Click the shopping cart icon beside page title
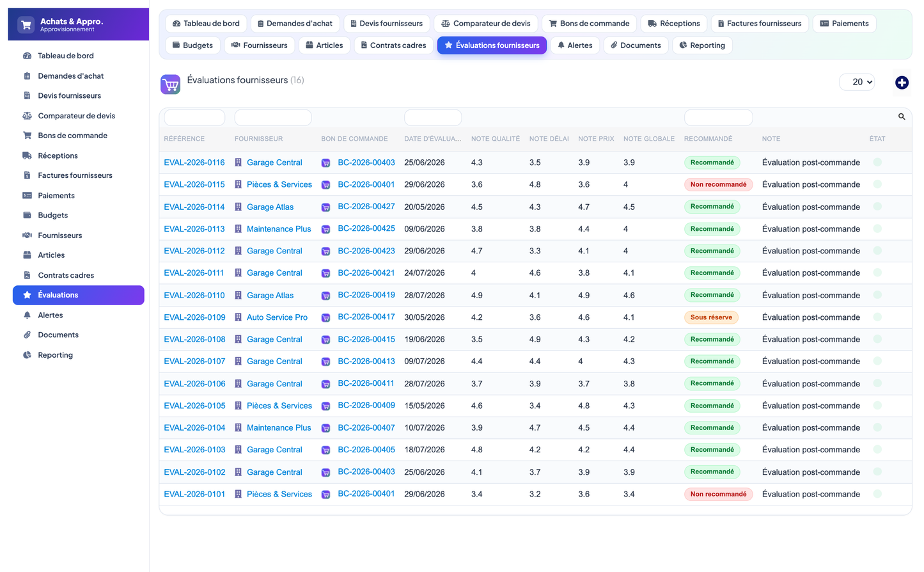Viewport: 924px width, 572px height. [x=171, y=84]
